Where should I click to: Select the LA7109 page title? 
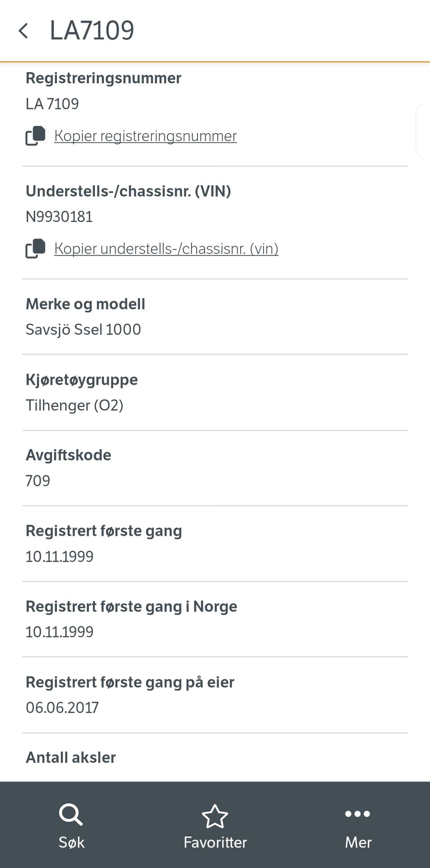pyautogui.click(x=92, y=31)
